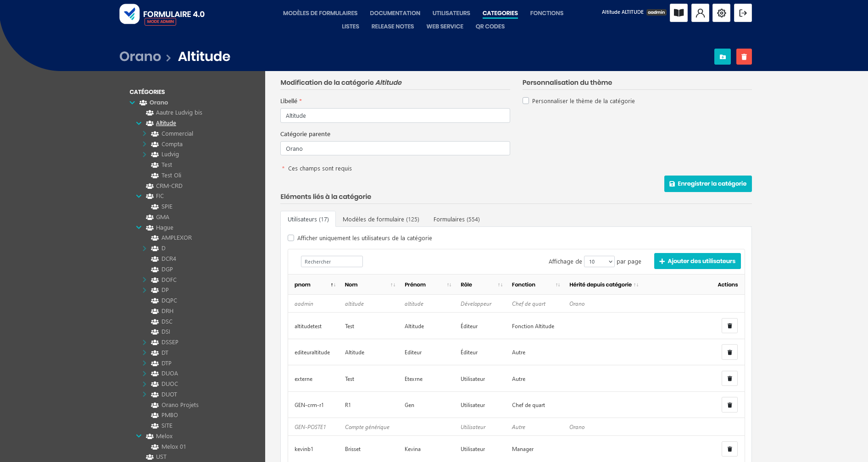The width and height of the screenshot is (868, 462).
Task: Open the documentation book icon
Action: pos(679,13)
